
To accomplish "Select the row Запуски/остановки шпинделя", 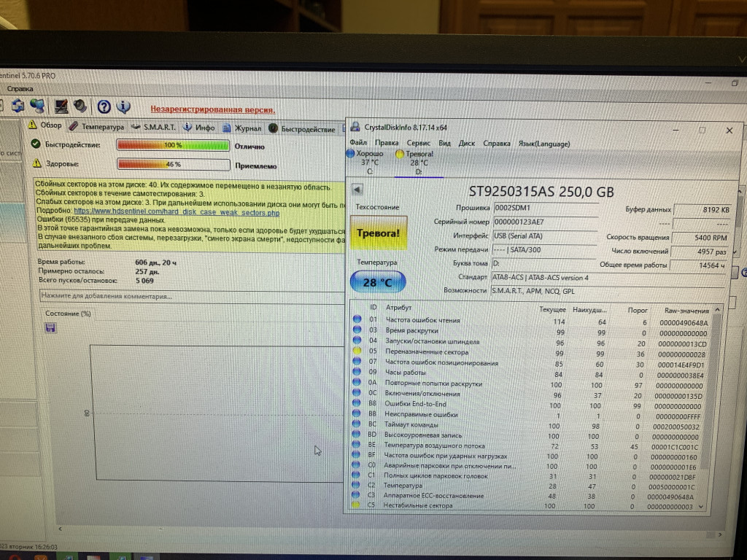I will (533, 343).
